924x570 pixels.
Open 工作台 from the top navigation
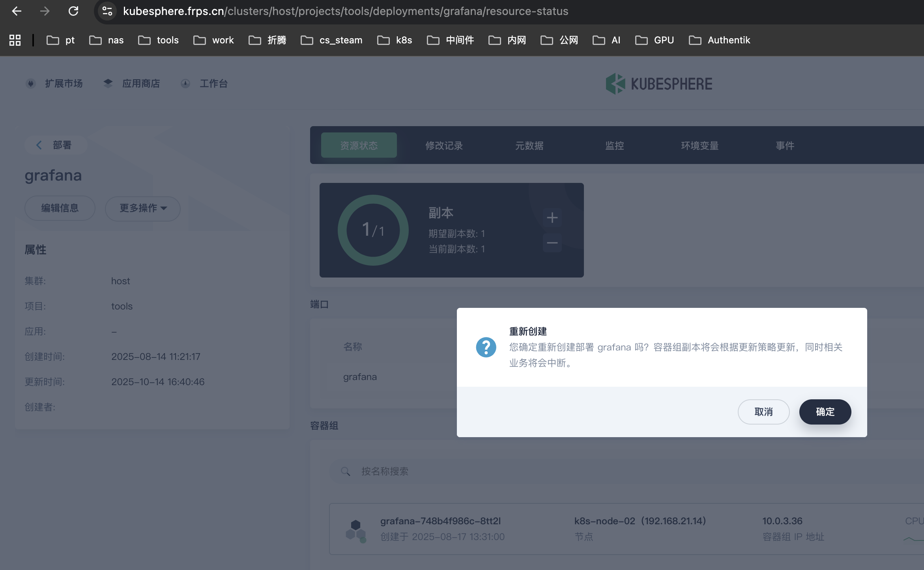tap(213, 84)
